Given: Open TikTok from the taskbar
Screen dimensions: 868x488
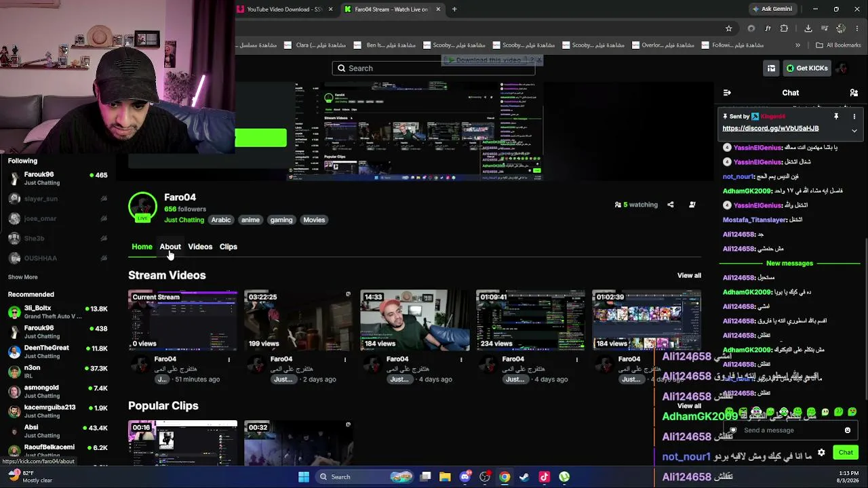Looking at the screenshot, I should pos(544,477).
